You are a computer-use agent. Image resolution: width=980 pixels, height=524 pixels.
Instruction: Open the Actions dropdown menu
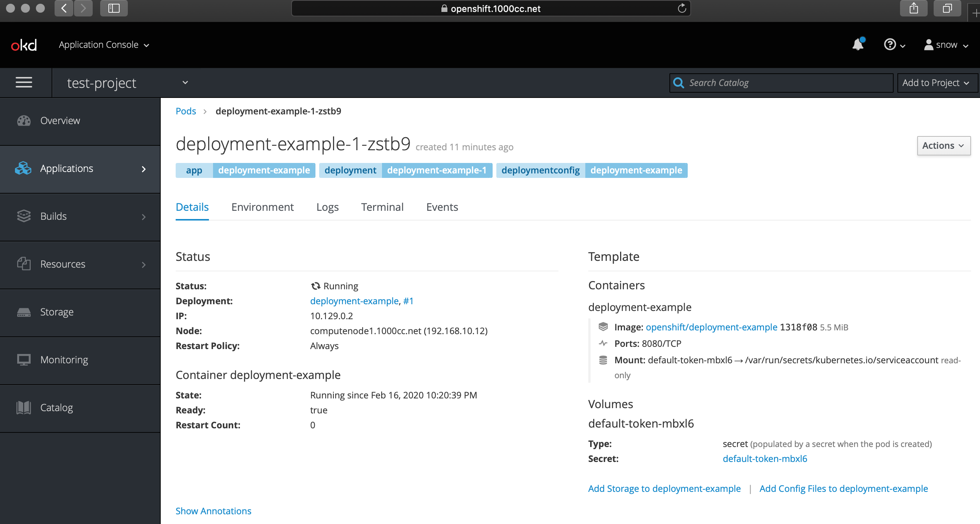coord(943,145)
